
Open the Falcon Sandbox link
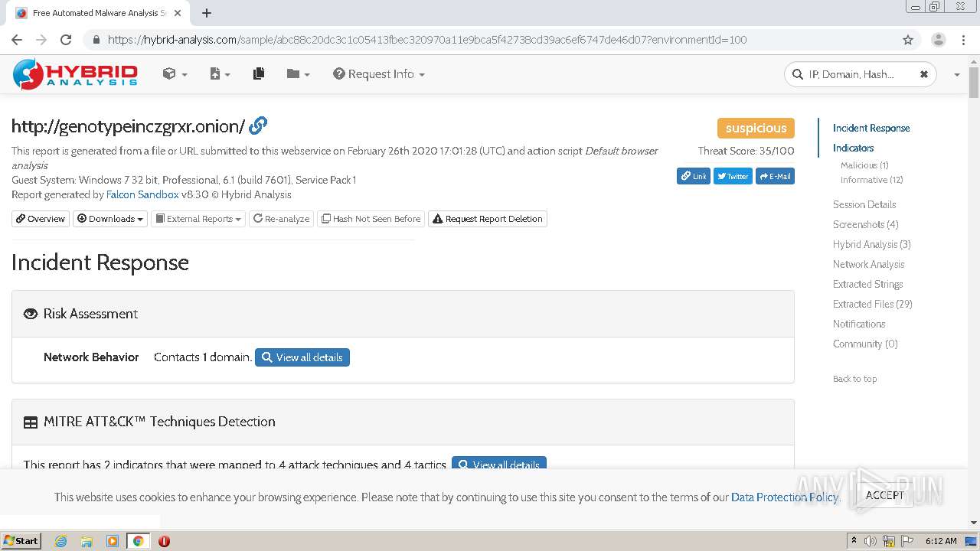click(x=142, y=194)
